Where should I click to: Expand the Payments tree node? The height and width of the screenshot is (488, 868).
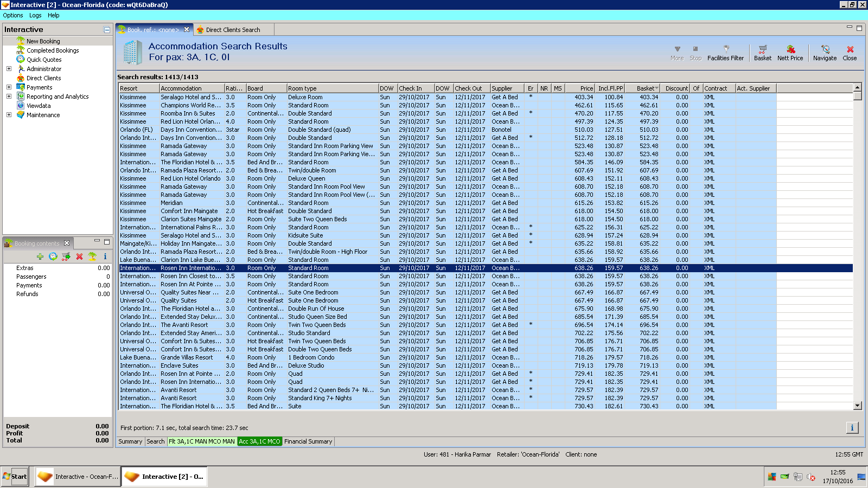click(x=9, y=87)
